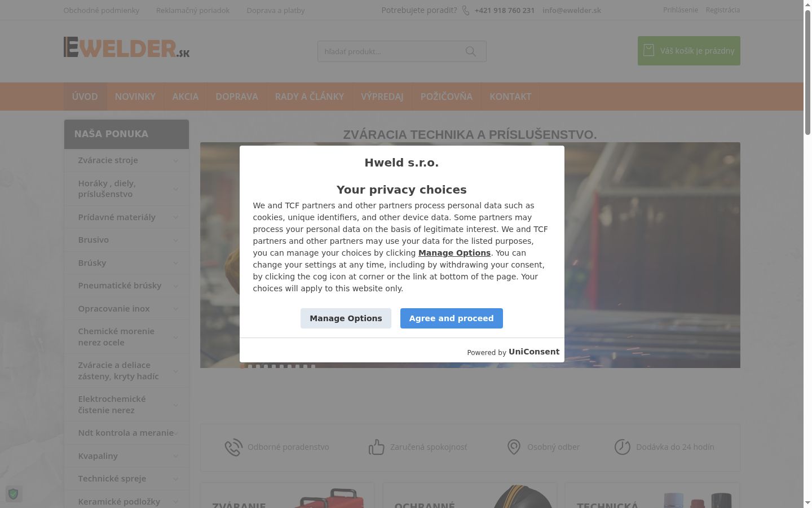Image resolution: width=812 pixels, height=508 pixels.
Task: Expand Opracovanie inox chevron
Action: (176, 309)
